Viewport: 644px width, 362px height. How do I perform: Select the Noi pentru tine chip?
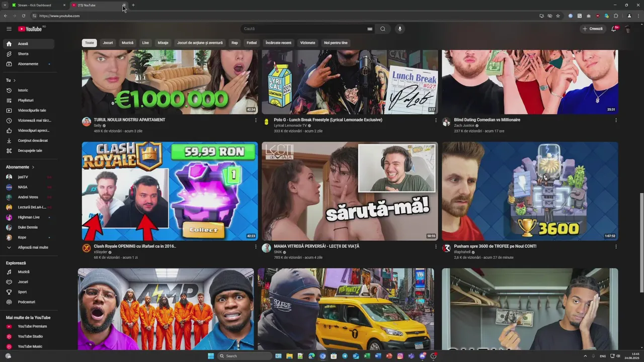336,43
